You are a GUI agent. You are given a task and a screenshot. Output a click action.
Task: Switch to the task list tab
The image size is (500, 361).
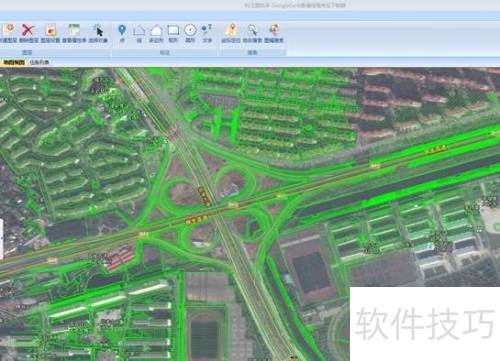pyautogui.click(x=39, y=62)
